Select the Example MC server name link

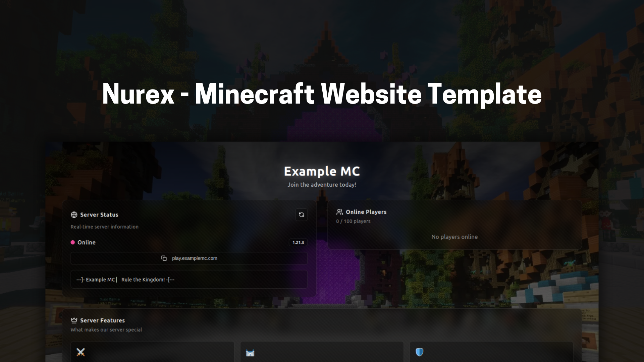point(322,171)
